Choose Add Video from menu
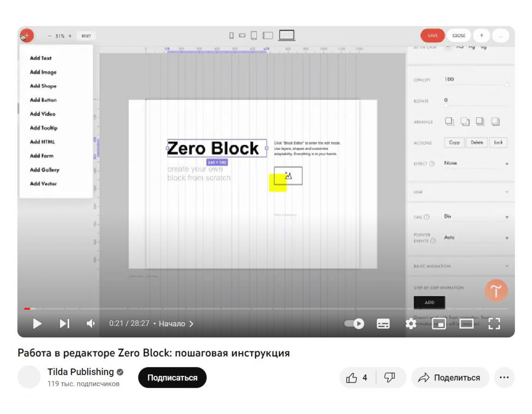 click(43, 114)
